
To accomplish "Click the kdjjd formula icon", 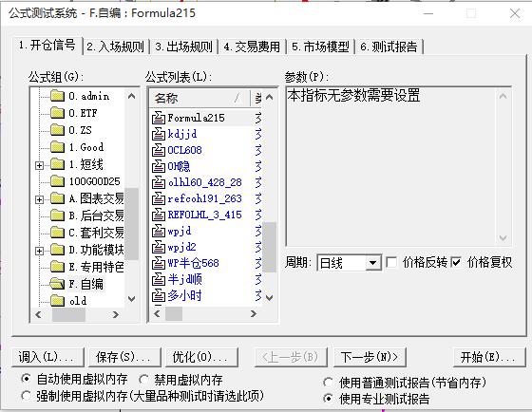I will (158, 134).
